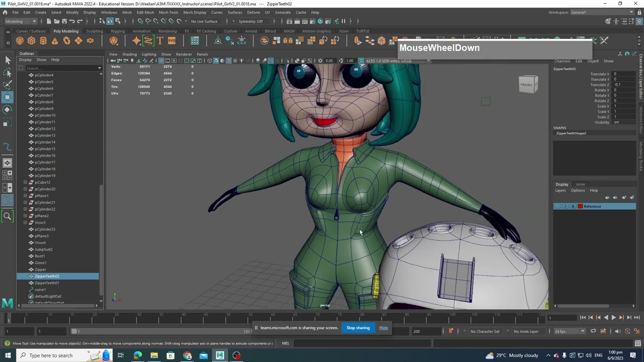The image size is (644, 362).
Task: Click the Translate Z value field
Action: tap(624, 85)
